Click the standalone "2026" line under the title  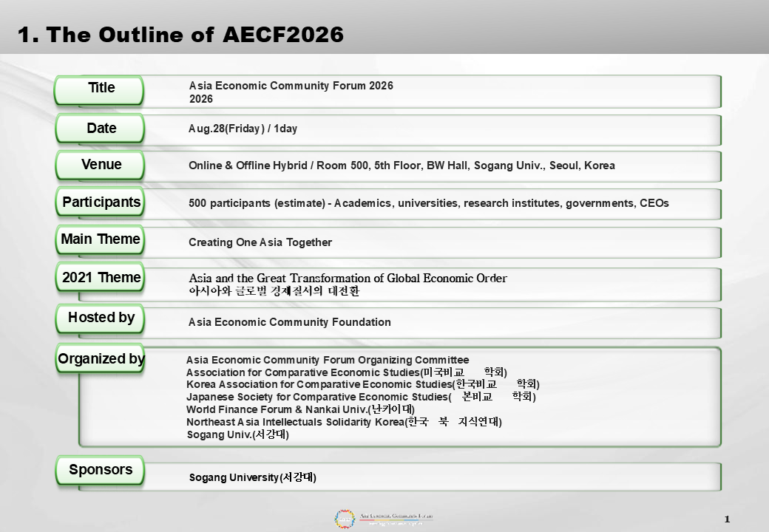coord(201,99)
